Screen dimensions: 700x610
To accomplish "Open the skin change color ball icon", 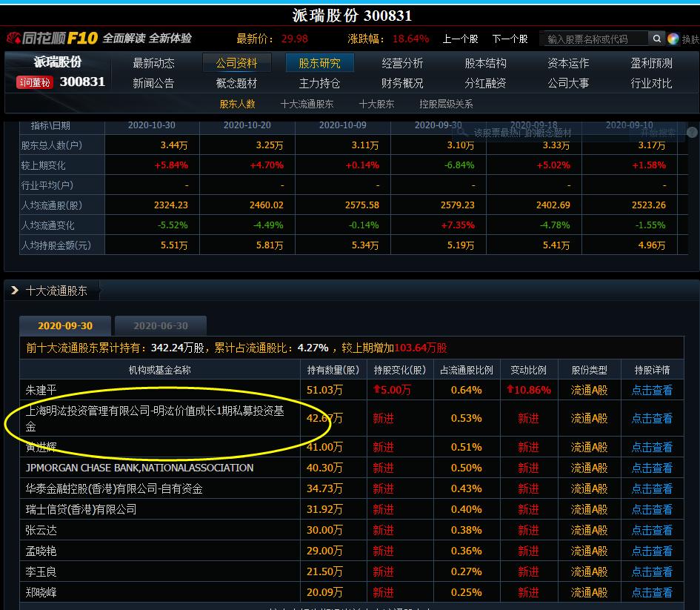I will 673,39.
